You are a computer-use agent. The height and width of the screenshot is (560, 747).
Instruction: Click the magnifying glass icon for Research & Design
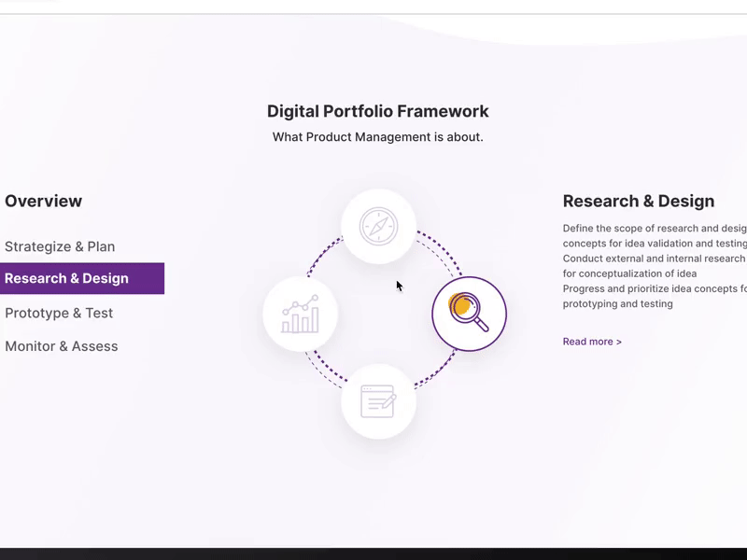pos(469,315)
